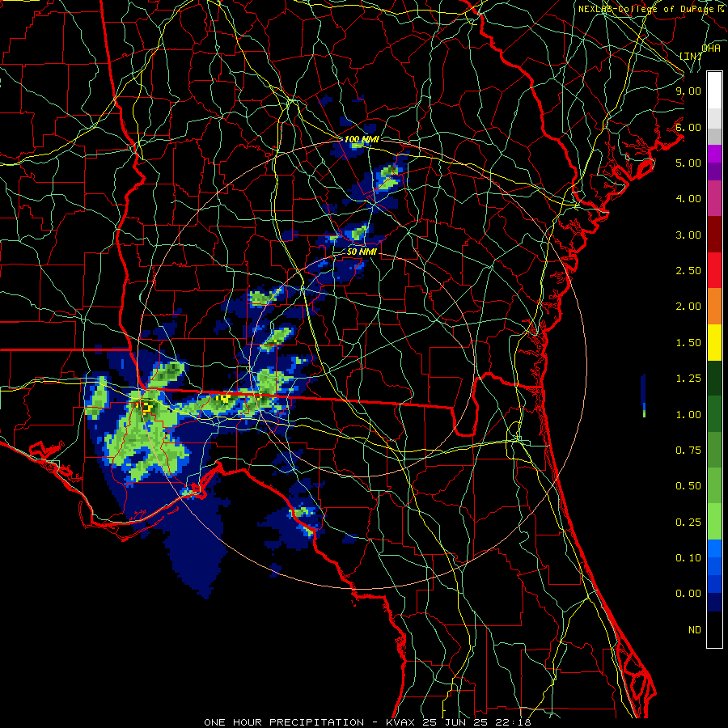Click the [IN] units label
This screenshot has width=728, height=728.
point(691,56)
